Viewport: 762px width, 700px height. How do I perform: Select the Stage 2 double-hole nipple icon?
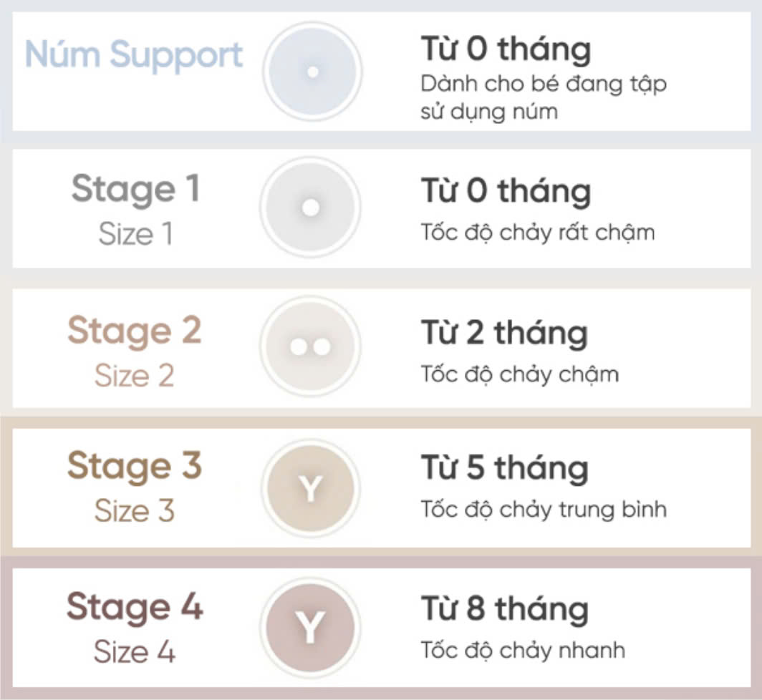pos(311,346)
